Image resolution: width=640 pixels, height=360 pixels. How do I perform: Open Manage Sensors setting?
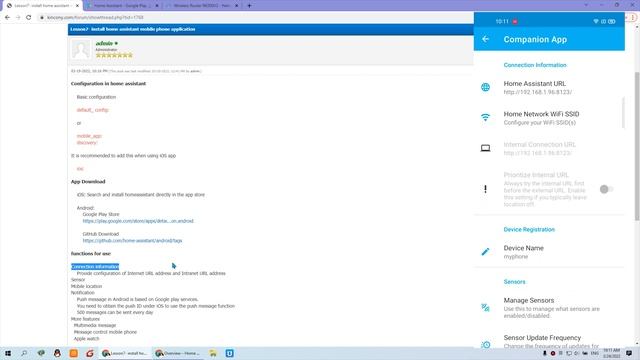[x=549, y=307]
